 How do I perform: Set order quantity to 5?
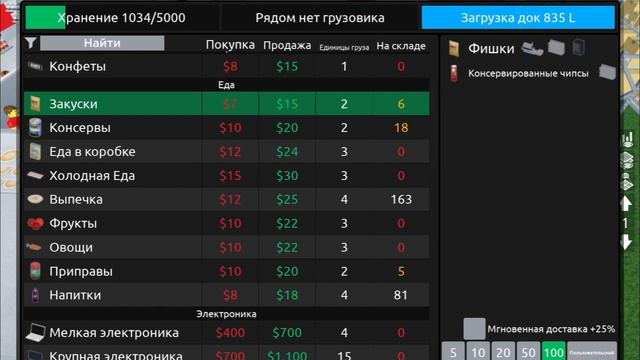pyautogui.click(x=453, y=352)
